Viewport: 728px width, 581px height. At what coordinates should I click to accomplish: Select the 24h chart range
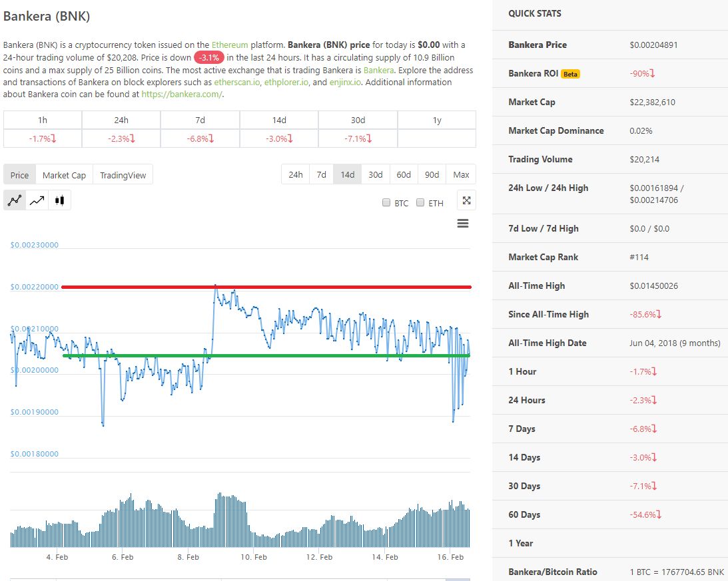[x=296, y=174]
